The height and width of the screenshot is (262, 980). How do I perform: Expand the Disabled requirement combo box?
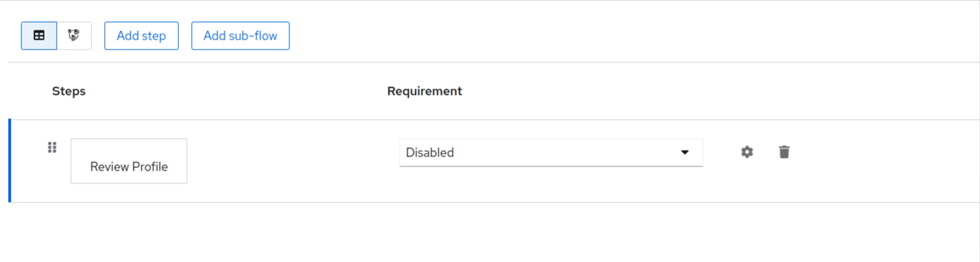[x=551, y=152]
